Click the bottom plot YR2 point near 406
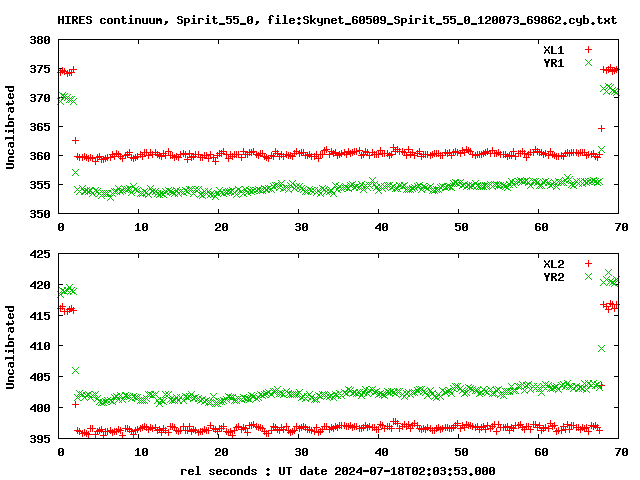Viewport: 640px width, 480px height. coord(76,371)
